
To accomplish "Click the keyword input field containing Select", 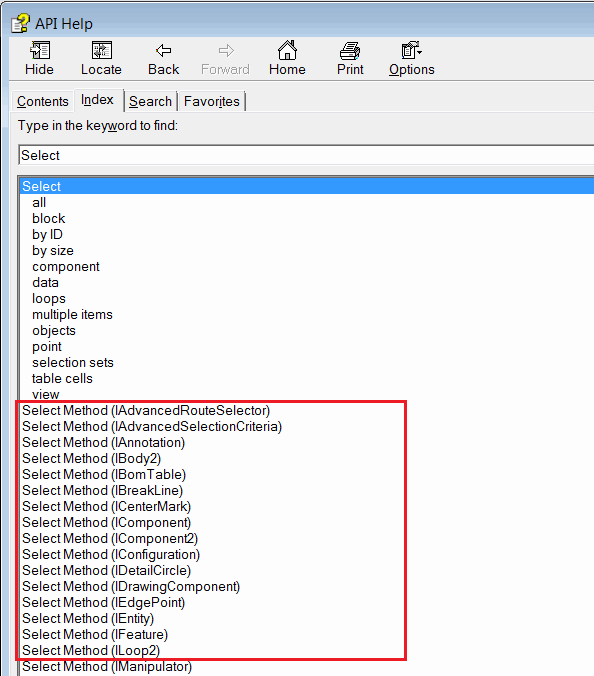I will point(306,155).
